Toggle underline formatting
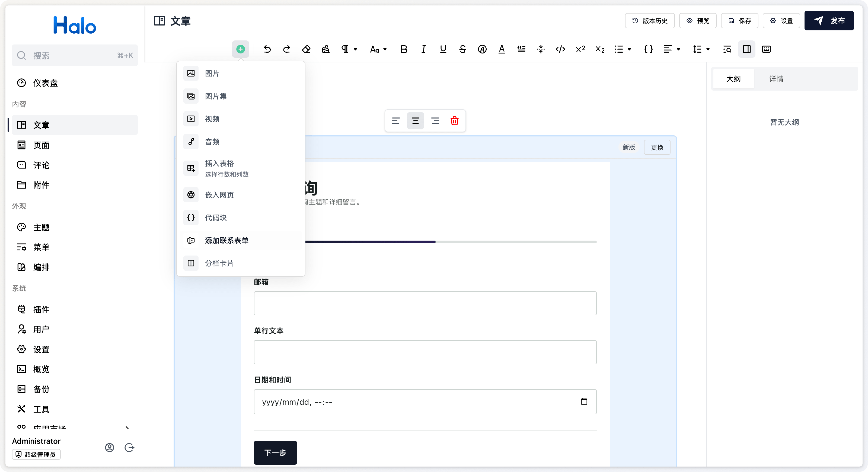This screenshot has width=868, height=472. pyautogui.click(x=443, y=49)
